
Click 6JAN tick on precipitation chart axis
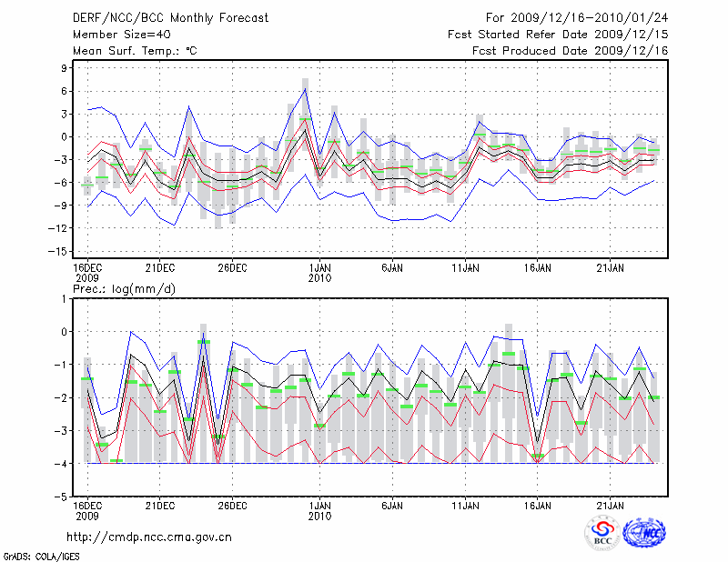pyautogui.click(x=392, y=505)
